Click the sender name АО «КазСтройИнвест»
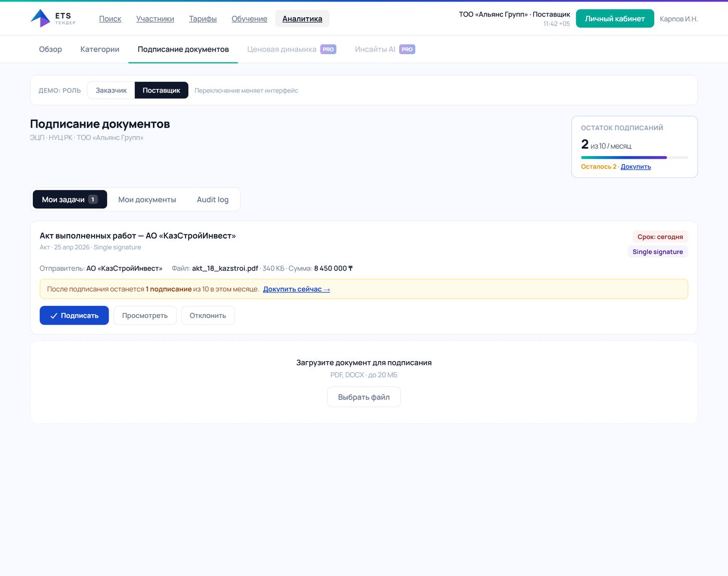This screenshot has width=728, height=576. pos(124,268)
